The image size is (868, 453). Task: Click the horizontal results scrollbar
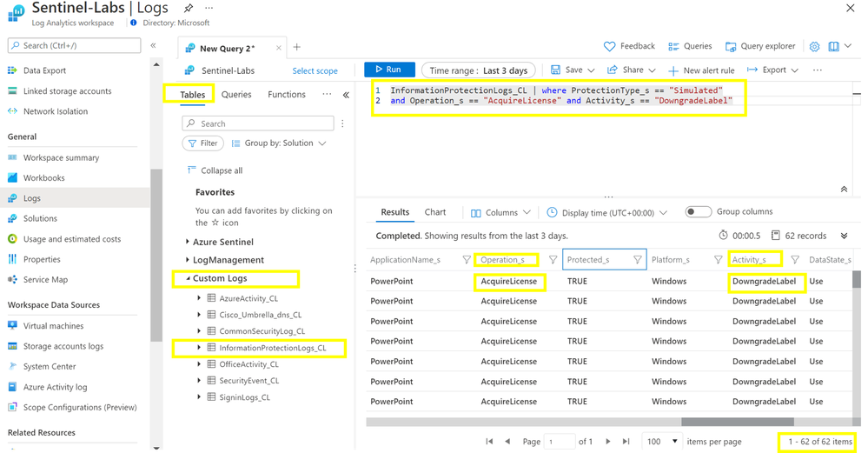coord(738,422)
